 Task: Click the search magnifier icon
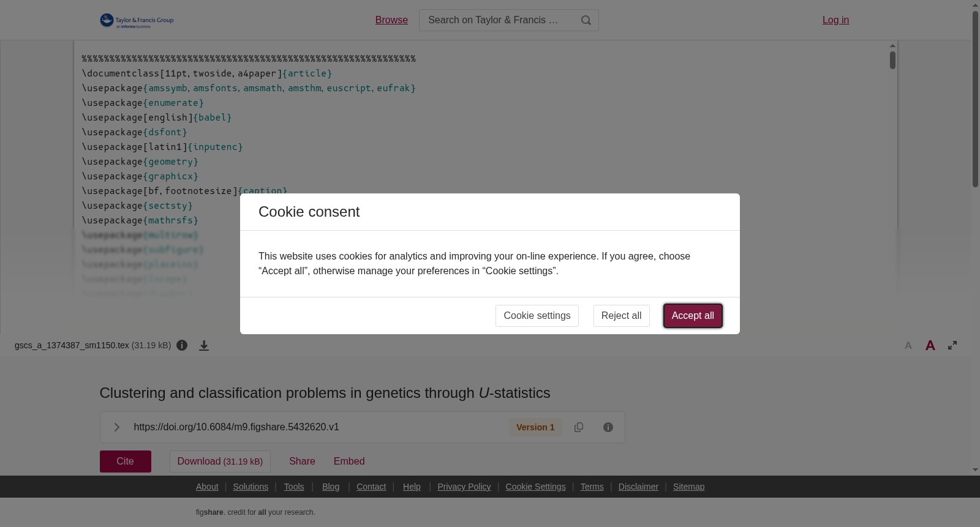click(x=586, y=20)
